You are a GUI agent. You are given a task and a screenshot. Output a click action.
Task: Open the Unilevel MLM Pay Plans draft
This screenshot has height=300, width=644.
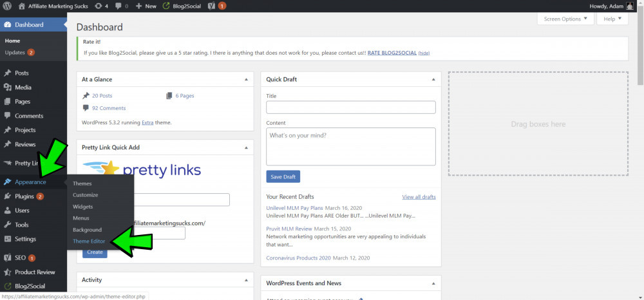tap(294, 208)
